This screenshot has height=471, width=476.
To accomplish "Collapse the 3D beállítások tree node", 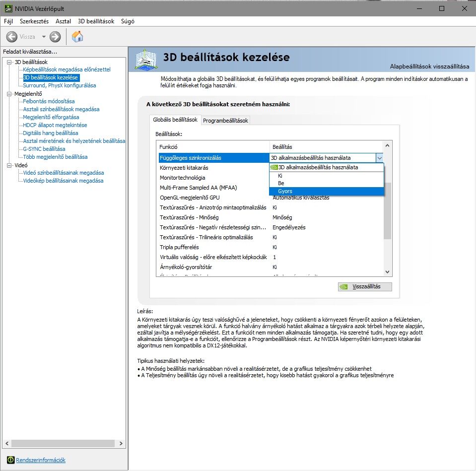I will [x=9, y=62].
